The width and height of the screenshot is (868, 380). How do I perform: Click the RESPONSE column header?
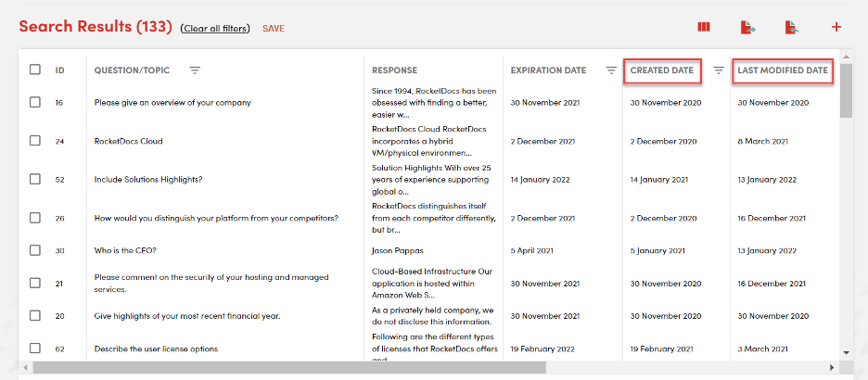click(x=395, y=70)
